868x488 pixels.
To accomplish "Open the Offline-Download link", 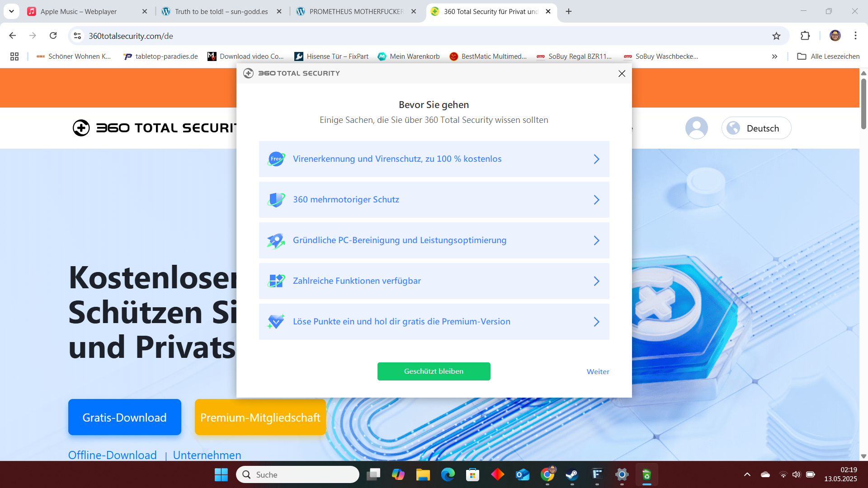I will (x=113, y=455).
